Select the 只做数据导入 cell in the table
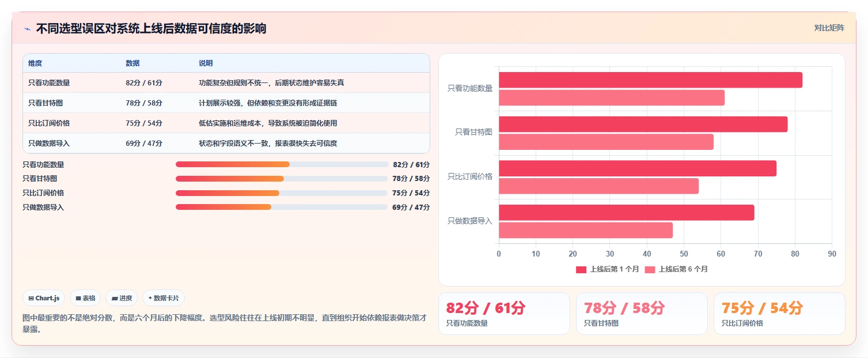 point(49,143)
